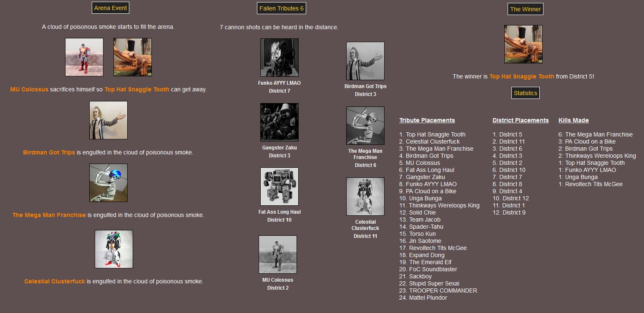
Task: Select the Funko AYYY LMAO fallen tribute photo
Action: pos(279,57)
